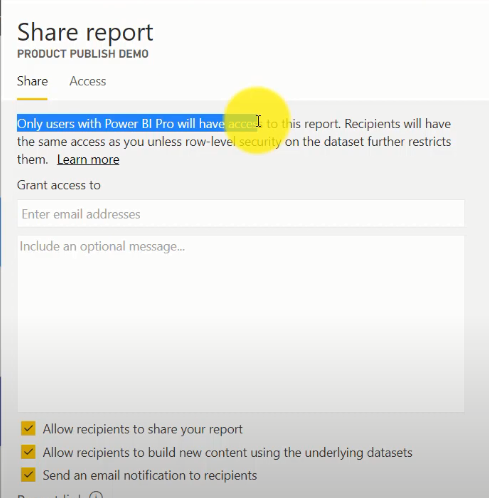Screen dimensions: 489x498
Task: Click the optional message text box
Action: coord(241,324)
